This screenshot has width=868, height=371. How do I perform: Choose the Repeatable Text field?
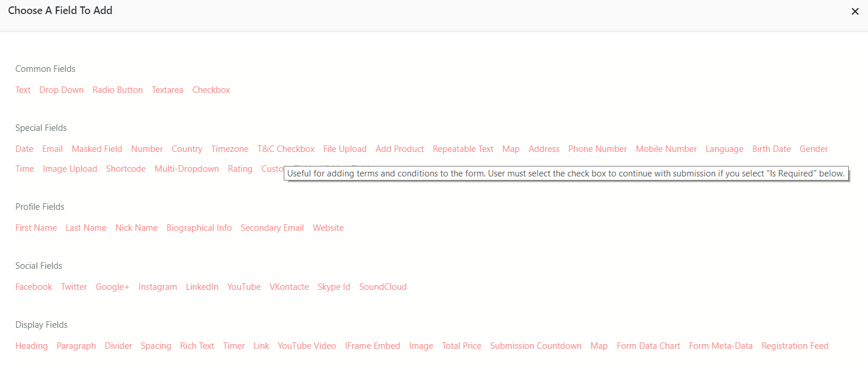click(463, 149)
